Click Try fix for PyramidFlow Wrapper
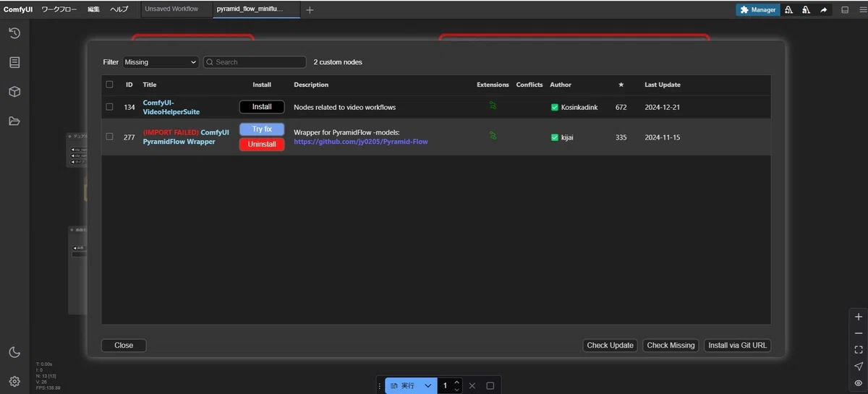The image size is (868, 394). pyautogui.click(x=262, y=129)
